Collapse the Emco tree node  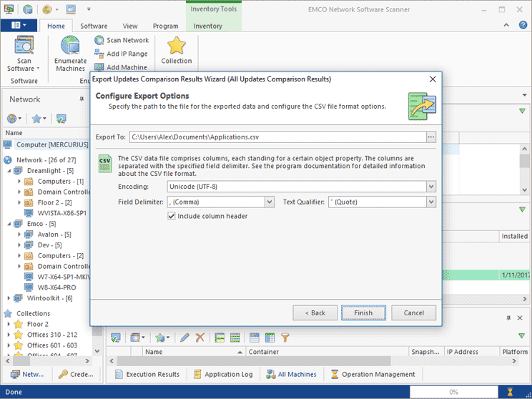pyautogui.click(x=9, y=224)
